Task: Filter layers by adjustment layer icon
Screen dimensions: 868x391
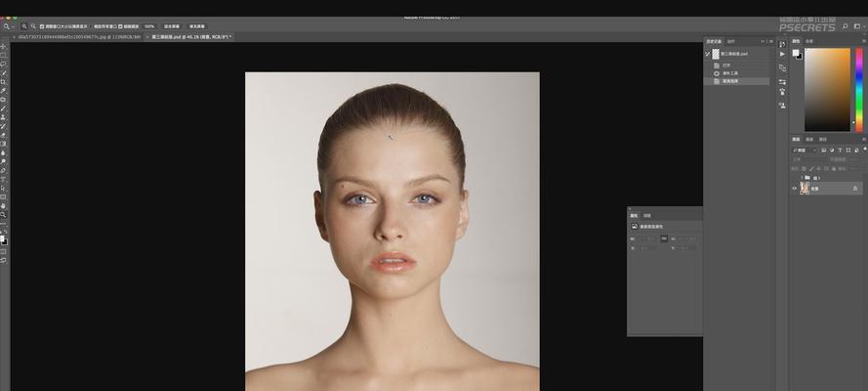Action: pos(832,151)
